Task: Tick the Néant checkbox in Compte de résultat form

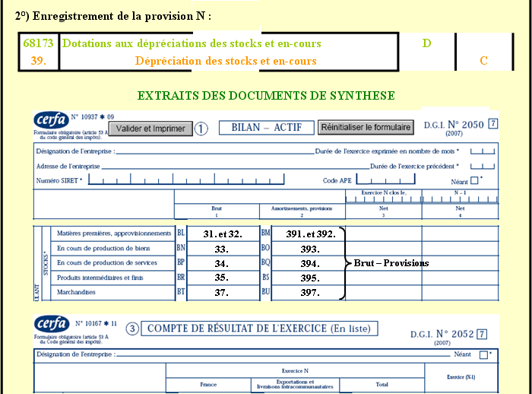Action: [x=483, y=355]
